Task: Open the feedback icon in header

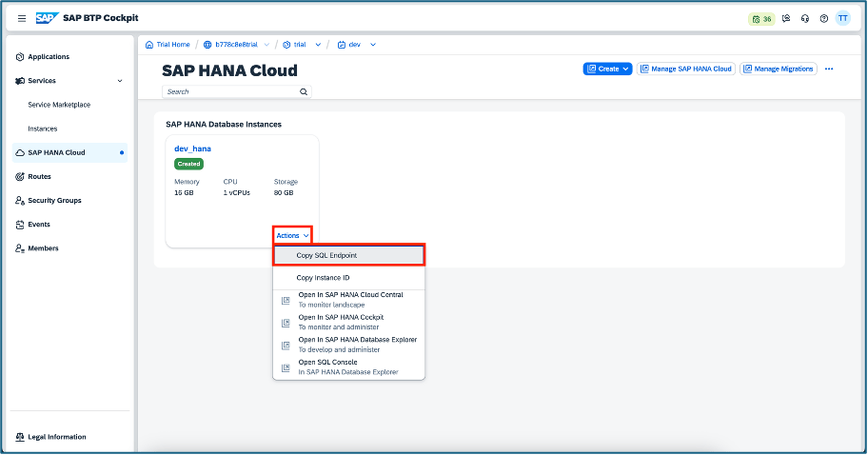Action: pos(786,18)
